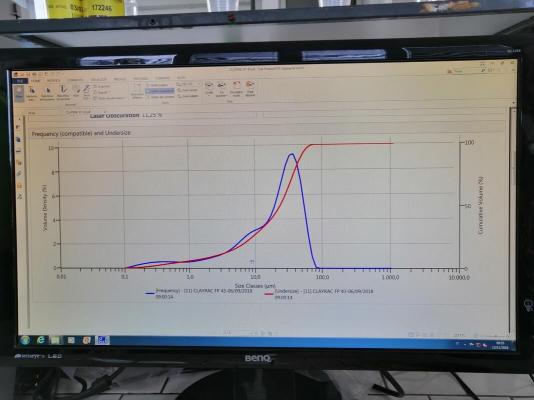Click the dark folder icon in the left sidebar
This screenshot has width=534, height=400.
point(18,140)
